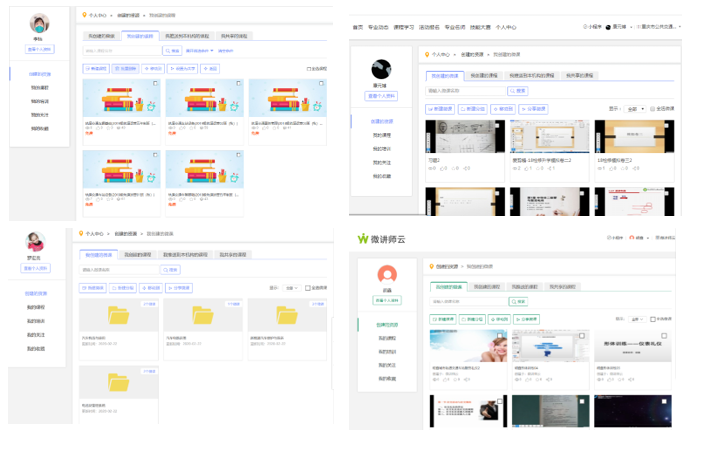Click the child-photo avatar in the folder panel
Viewport: 706px width, 464px height.
36,242
